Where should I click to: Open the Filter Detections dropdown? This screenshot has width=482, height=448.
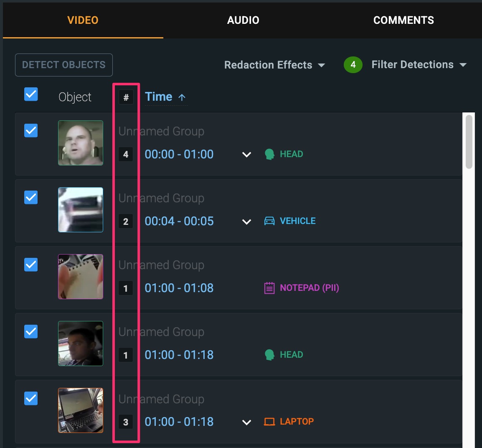pyautogui.click(x=419, y=65)
